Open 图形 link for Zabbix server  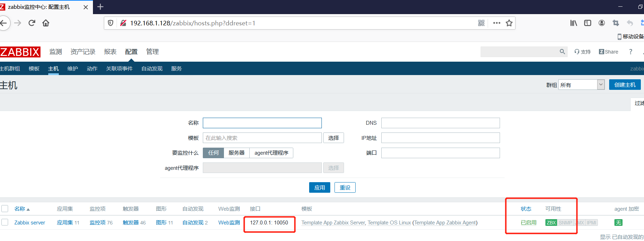(161, 223)
